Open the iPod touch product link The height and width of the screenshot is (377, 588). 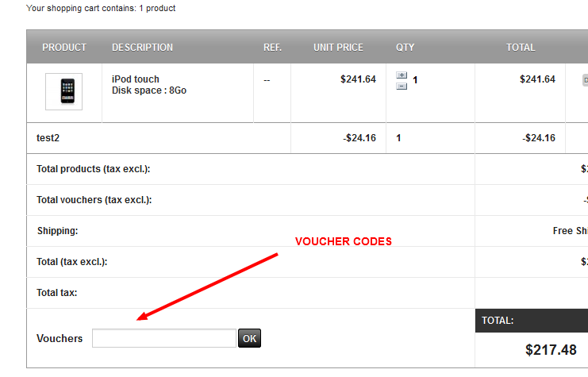(136, 79)
